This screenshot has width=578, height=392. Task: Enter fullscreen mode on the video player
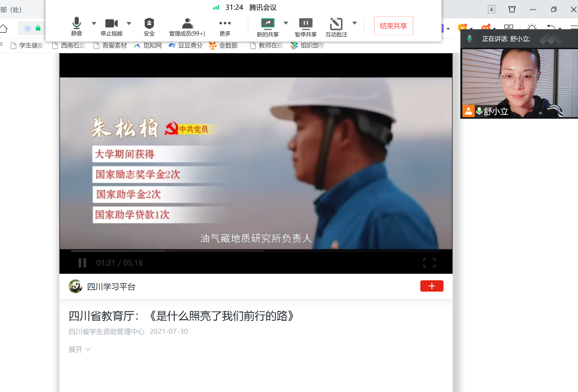point(429,263)
